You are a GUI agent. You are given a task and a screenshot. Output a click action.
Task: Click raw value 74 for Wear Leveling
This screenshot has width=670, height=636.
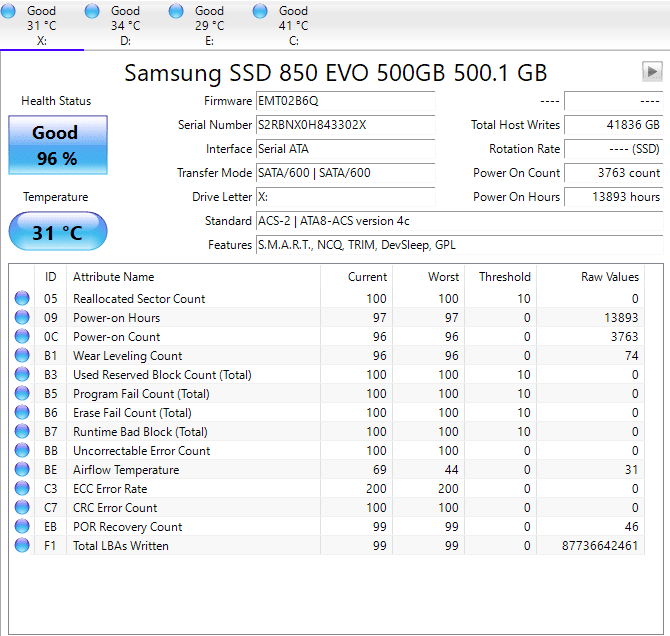(632, 356)
